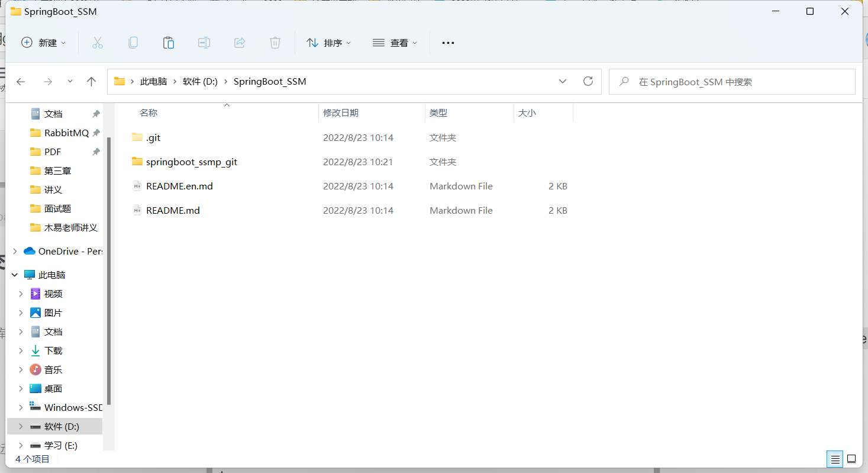The image size is (868, 473).
Task: Click the pin icon next to PDF
Action: (96, 152)
